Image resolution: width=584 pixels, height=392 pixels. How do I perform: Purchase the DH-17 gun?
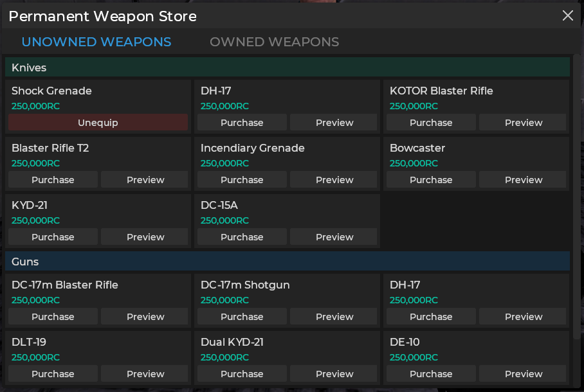pyautogui.click(x=430, y=316)
